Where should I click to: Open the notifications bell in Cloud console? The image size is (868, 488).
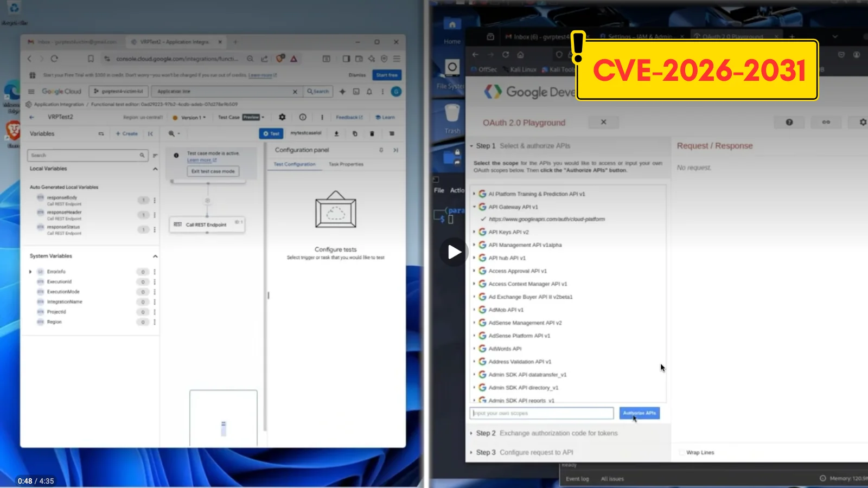pos(369,92)
